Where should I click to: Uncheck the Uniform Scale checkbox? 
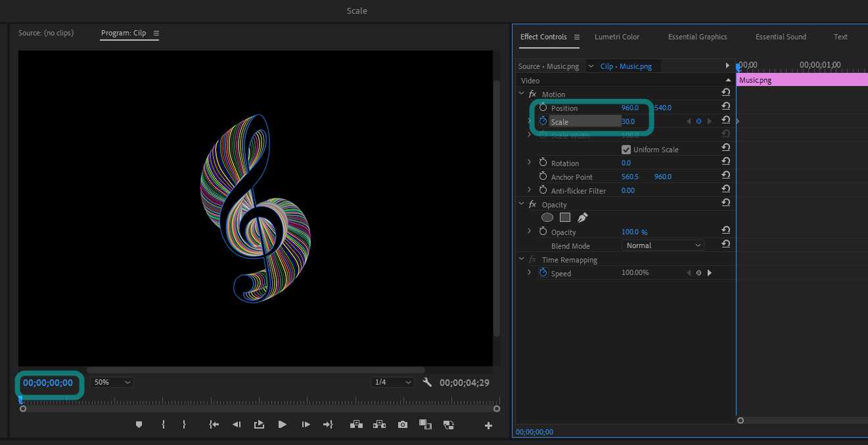626,150
